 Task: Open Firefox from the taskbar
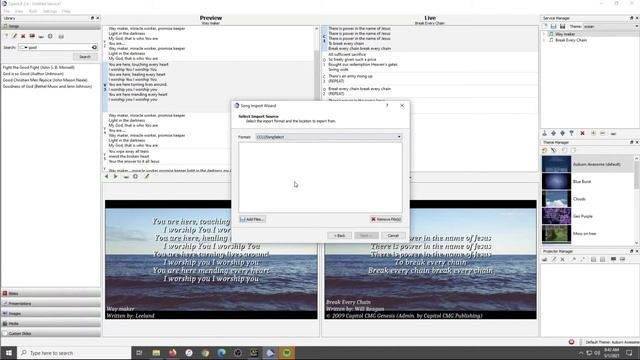pyautogui.click(x=173, y=353)
